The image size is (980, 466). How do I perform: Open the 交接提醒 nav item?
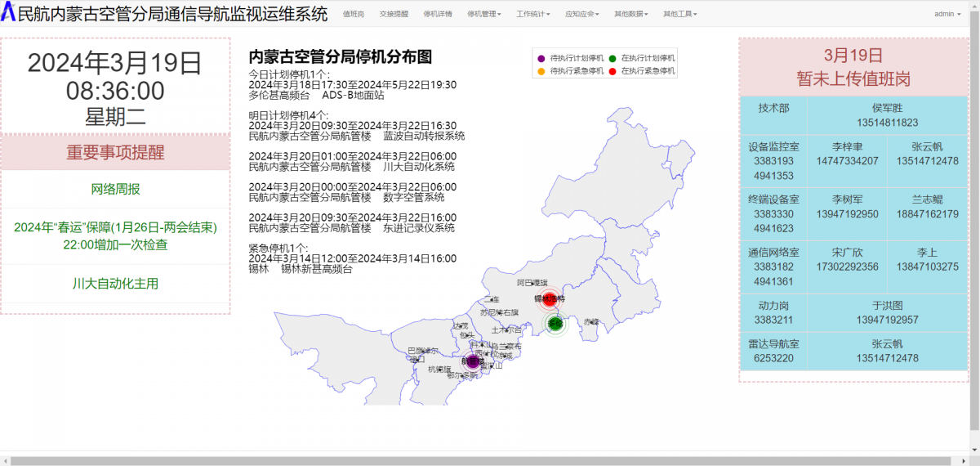[394, 14]
